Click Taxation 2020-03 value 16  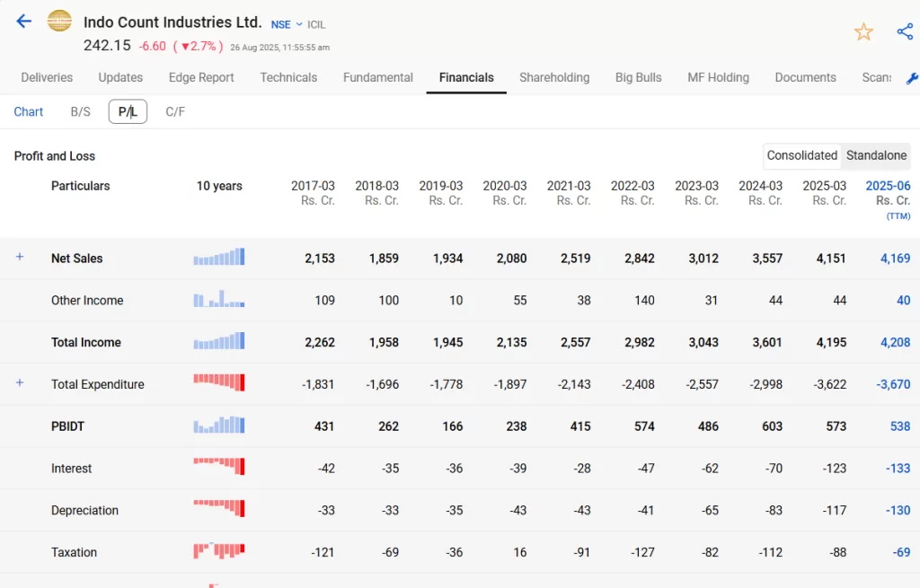520,552
